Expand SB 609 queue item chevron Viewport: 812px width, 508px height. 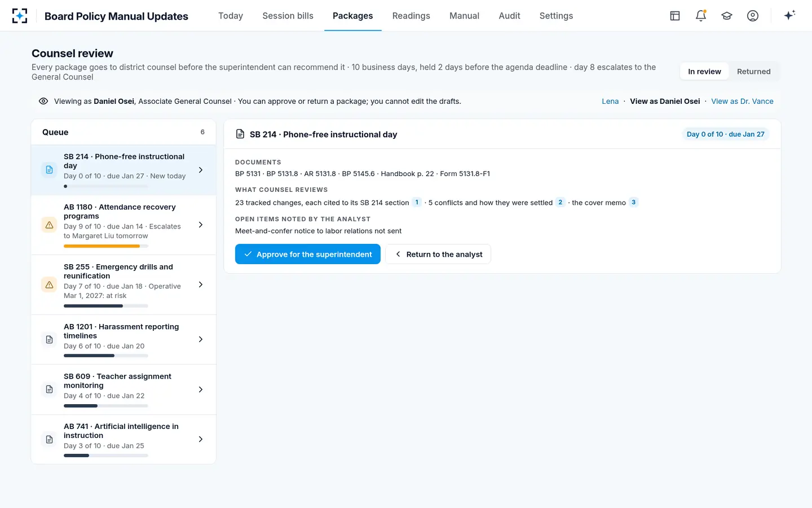click(201, 389)
